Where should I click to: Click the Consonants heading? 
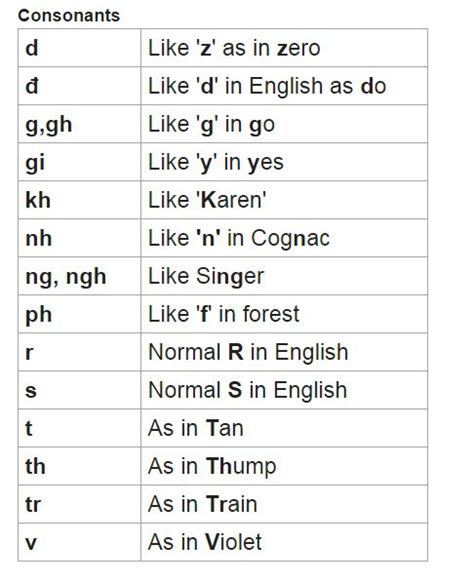coord(69,16)
